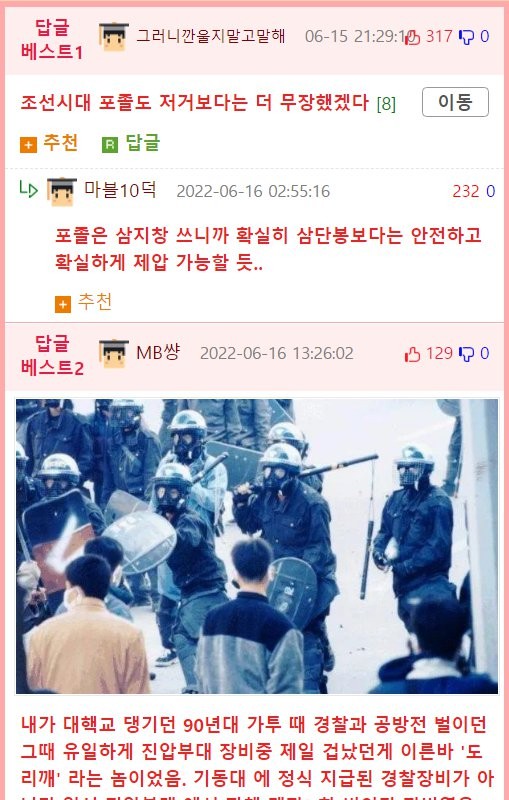Image resolution: width=509 pixels, height=800 pixels.
Task: Click avatar of MB쌍
Action: (114, 354)
